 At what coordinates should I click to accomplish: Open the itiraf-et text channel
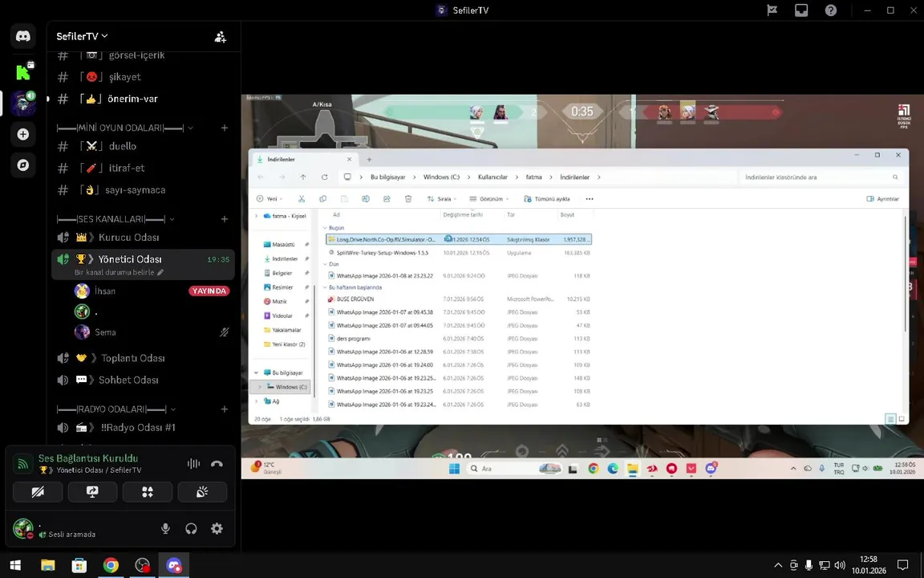[x=144, y=168]
